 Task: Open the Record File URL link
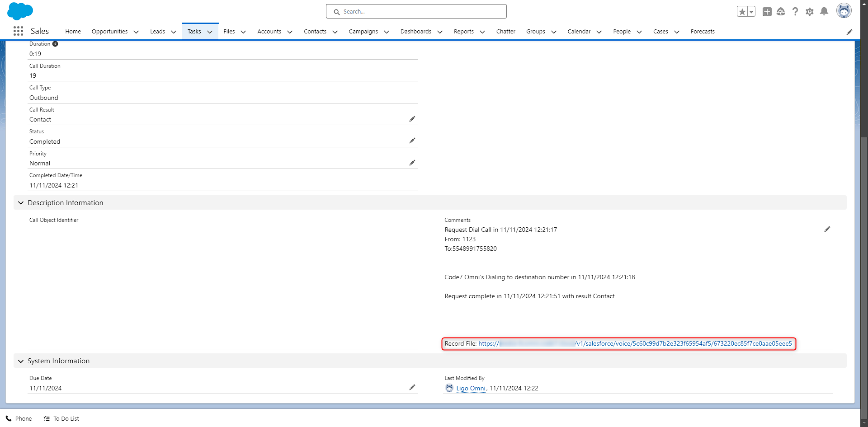click(x=635, y=344)
